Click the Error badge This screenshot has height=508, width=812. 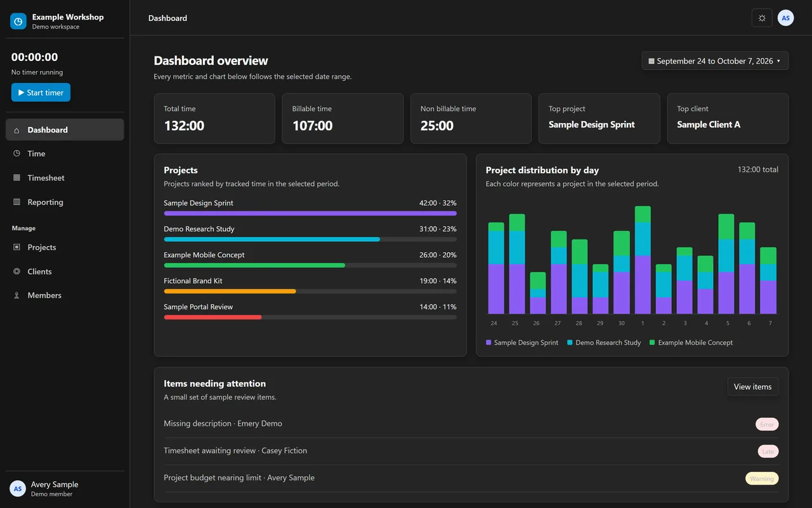pos(767,424)
